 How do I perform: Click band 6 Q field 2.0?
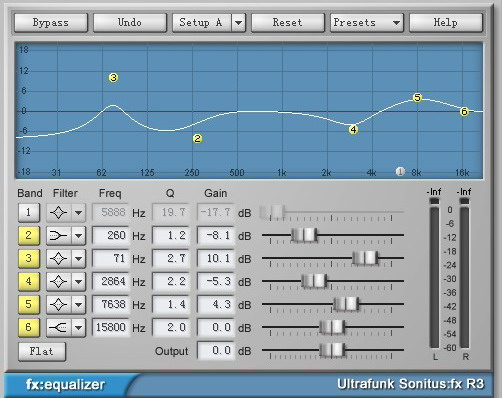click(x=171, y=328)
